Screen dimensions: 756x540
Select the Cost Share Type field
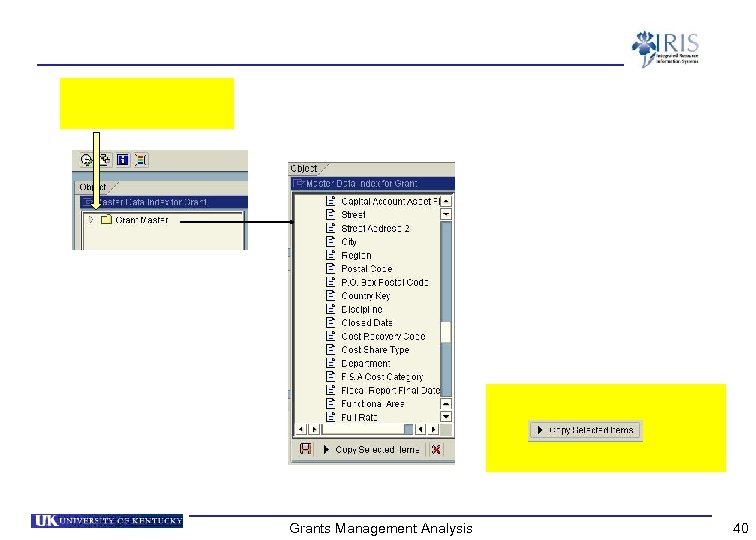pyautogui.click(x=375, y=350)
